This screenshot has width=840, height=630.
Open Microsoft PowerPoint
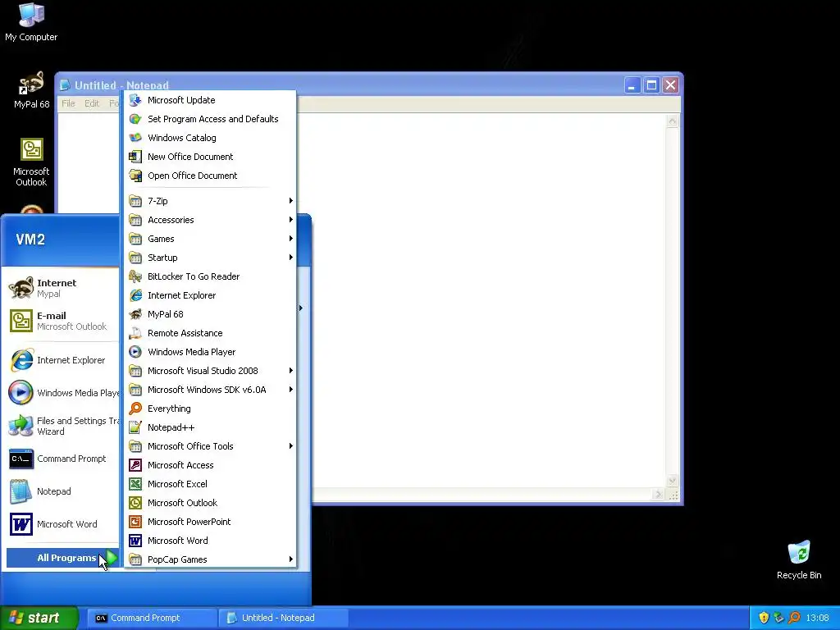[210, 522]
